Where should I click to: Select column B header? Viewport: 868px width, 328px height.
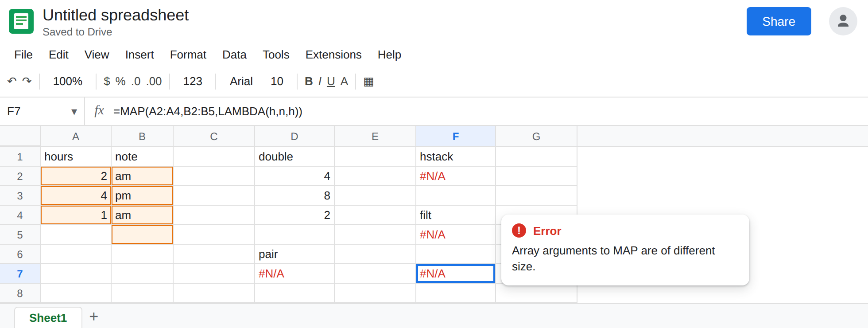tap(142, 137)
